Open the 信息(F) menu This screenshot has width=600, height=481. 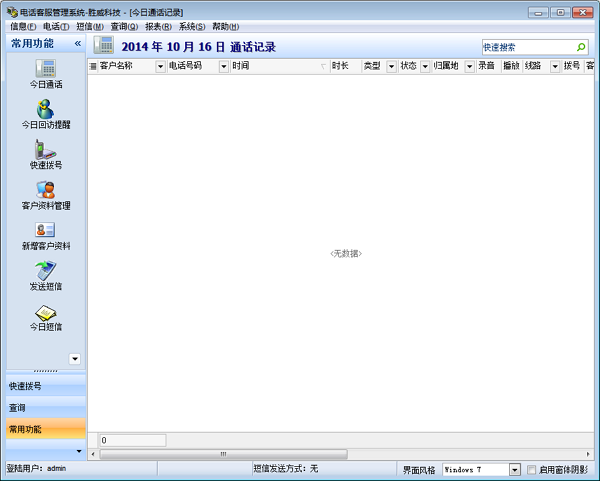click(x=23, y=26)
